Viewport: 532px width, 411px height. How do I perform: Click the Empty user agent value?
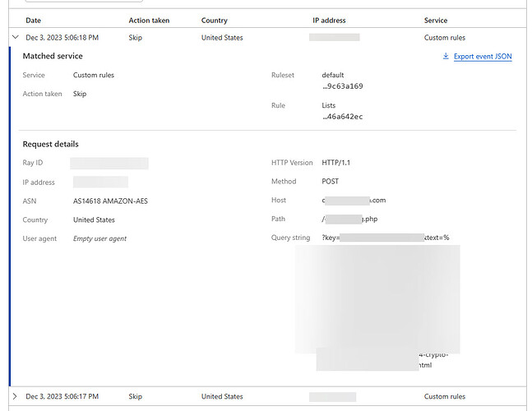pyautogui.click(x=99, y=238)
